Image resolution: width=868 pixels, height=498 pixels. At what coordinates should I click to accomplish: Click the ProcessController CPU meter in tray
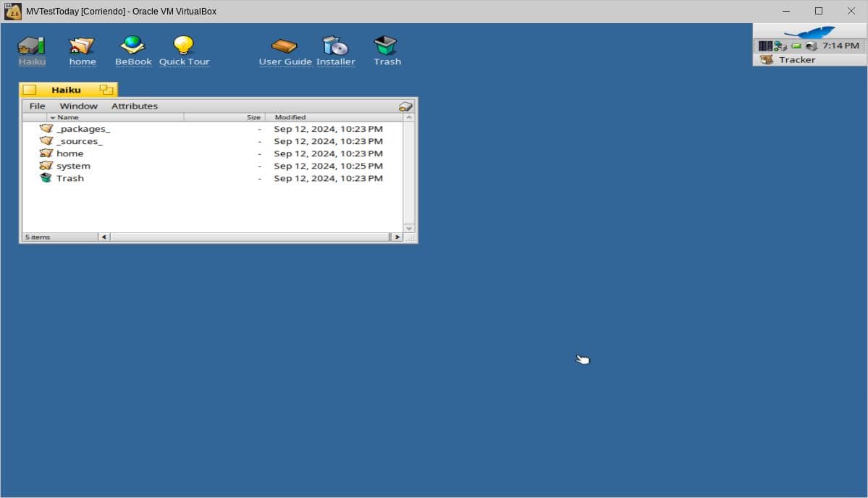click(x=765, y=46)
